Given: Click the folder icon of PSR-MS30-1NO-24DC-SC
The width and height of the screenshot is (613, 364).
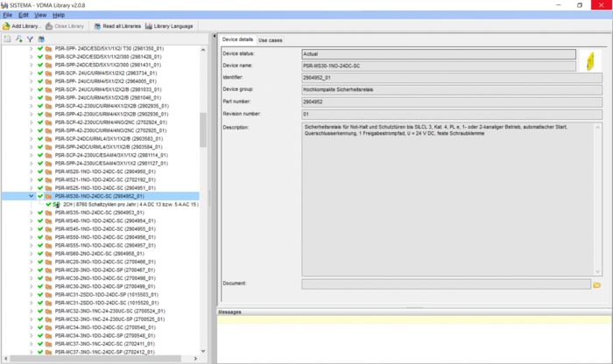Looking at the screenshot, I should (x=48, y=197).
